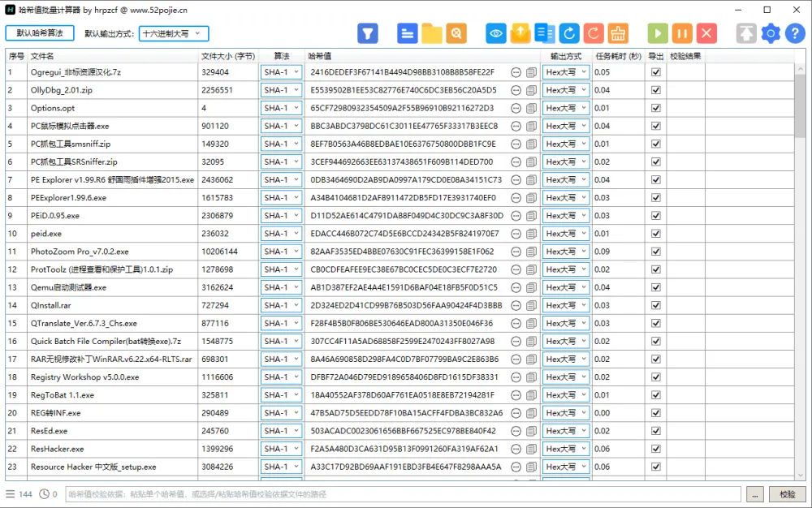The image size is (812, 508).
Task: Open settings with the blue gear icon
Action: coord(771,33)
